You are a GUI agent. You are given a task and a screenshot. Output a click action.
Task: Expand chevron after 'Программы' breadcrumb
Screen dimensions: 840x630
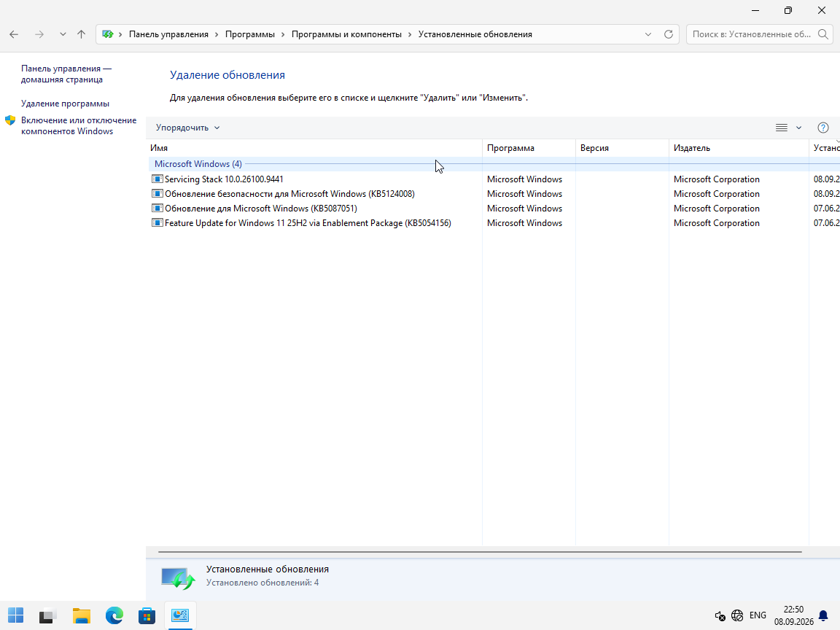(x=284, y=34)
